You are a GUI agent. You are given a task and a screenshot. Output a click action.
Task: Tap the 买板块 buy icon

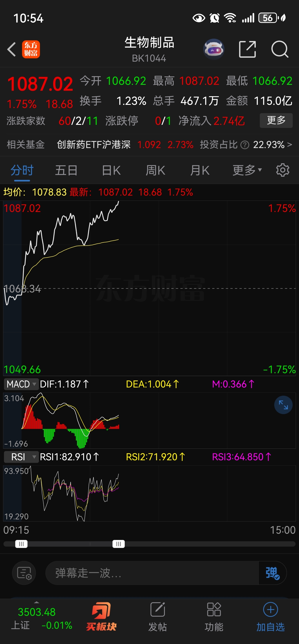(101, 616)
